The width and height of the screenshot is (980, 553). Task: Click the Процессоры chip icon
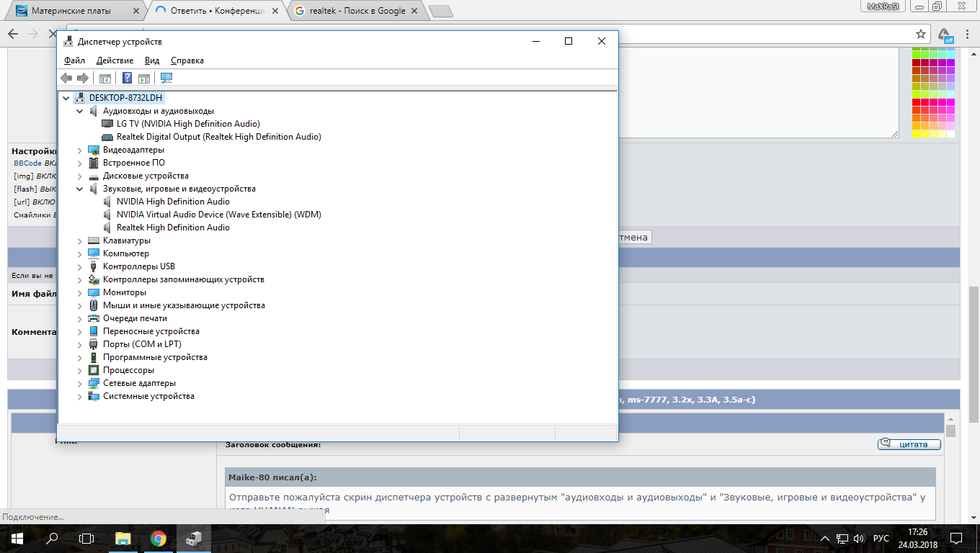pyautogui.click(x=93, y=370)
